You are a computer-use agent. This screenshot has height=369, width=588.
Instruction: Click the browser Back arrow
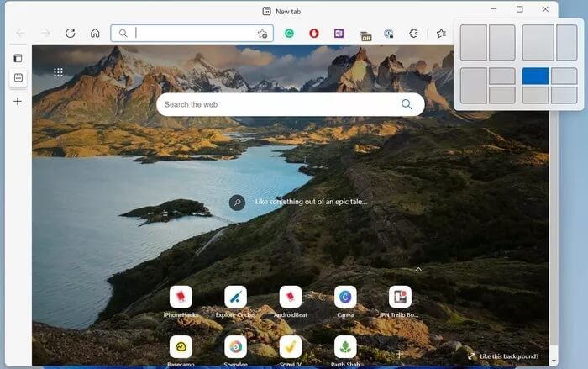[x=21, y=33]
